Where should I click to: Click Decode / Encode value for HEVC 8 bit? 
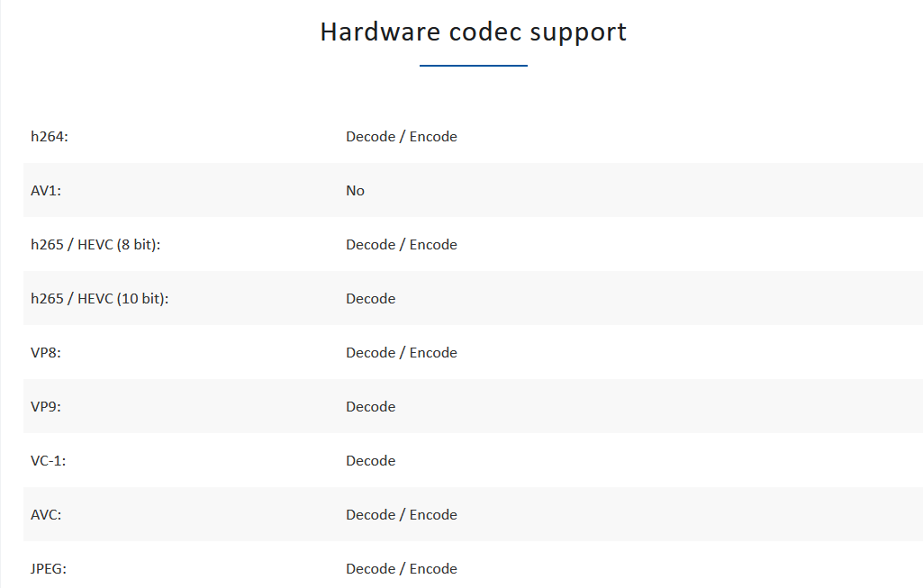click(402, 245)
